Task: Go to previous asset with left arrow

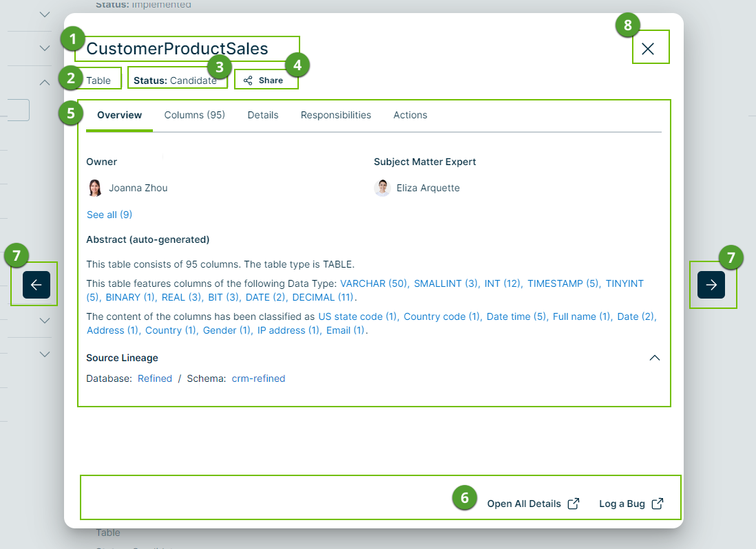Action: (x=36, y=285)
